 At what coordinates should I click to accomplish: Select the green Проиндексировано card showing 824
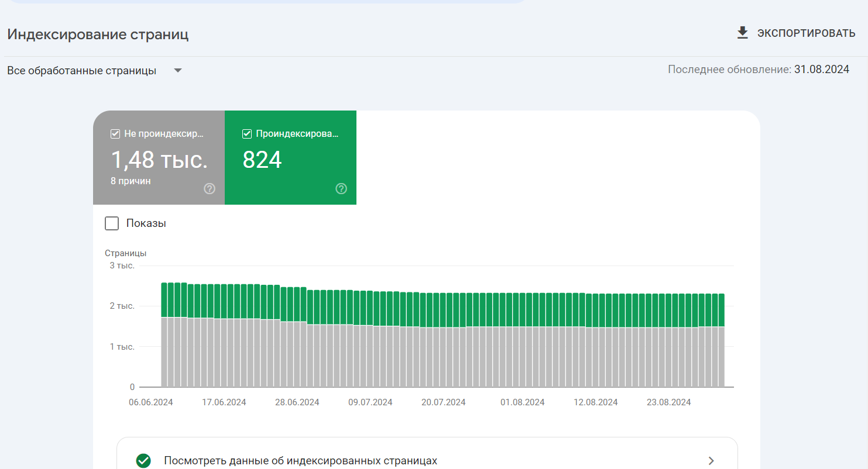click(x=290, y=158)
